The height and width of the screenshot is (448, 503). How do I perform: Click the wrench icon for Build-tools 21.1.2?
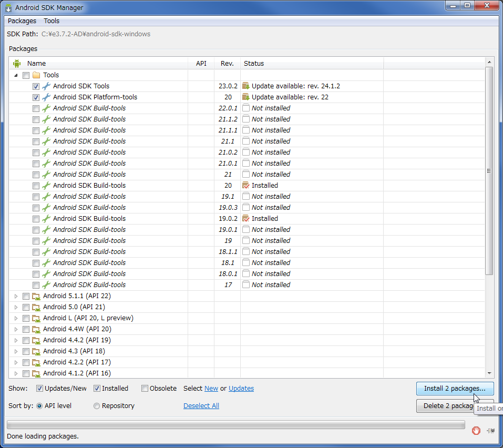coord(46,119)
